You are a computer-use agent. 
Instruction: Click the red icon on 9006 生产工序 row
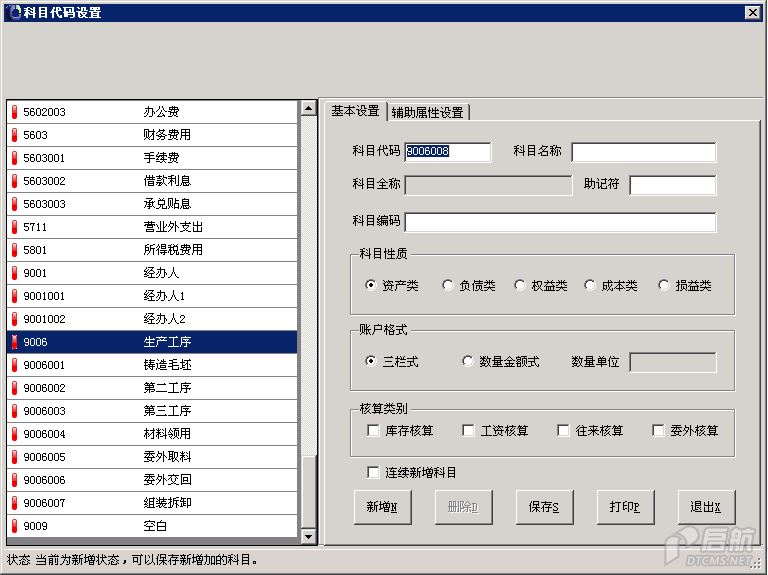click(14, 342)
